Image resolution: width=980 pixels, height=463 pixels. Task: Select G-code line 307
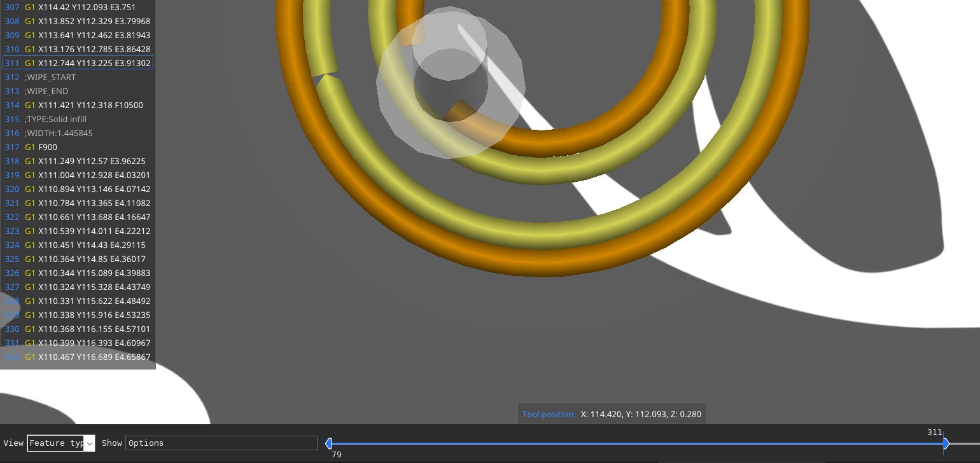78,7
